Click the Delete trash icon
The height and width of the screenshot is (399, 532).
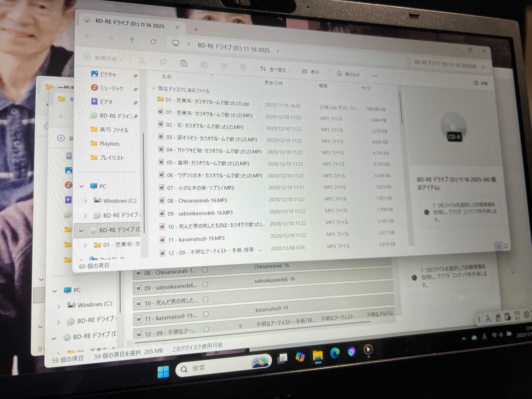tap(243, 68)
